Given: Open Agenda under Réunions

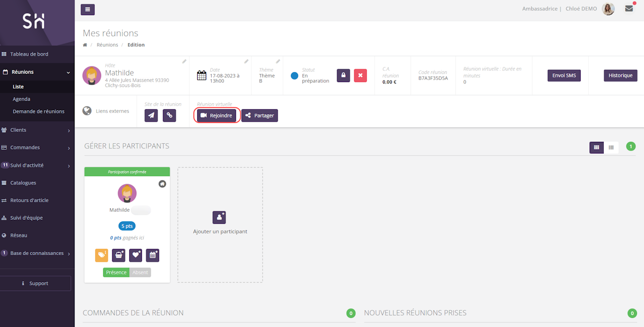Looking at the screenshot, I should (x=22, y=99).
